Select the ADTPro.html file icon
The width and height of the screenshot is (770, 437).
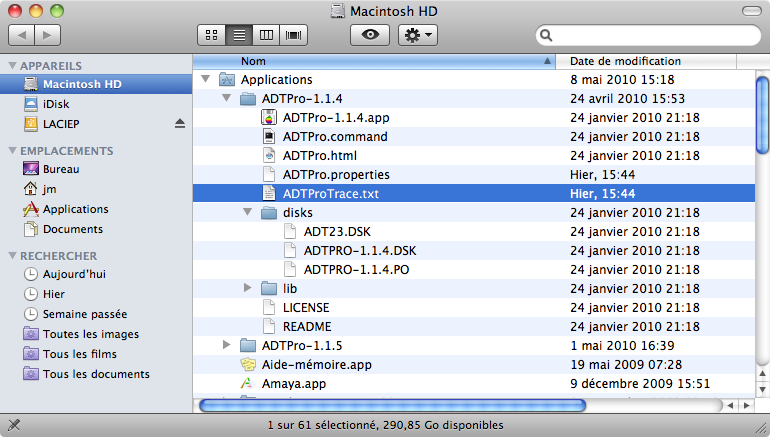(x=269, y=156)
